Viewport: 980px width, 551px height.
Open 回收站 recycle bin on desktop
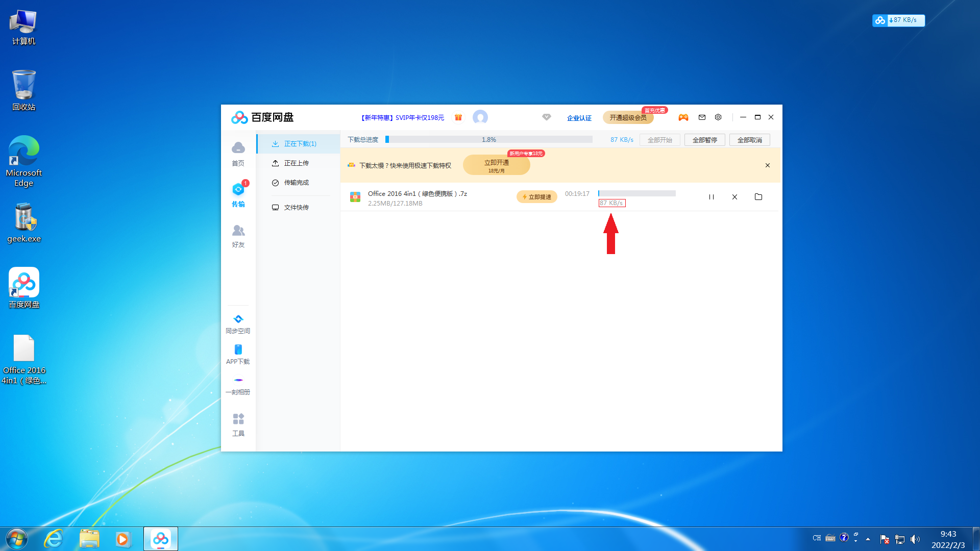point(23,90)
